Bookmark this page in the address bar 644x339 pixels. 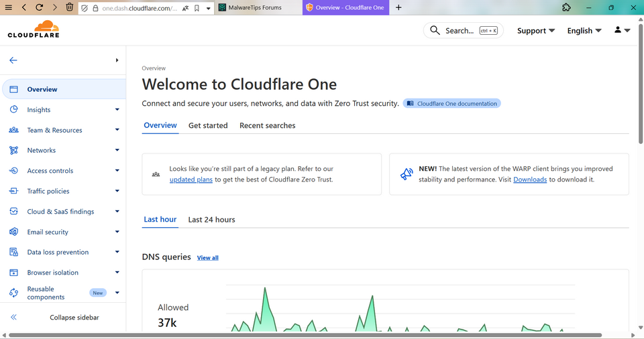coord(197,8)
